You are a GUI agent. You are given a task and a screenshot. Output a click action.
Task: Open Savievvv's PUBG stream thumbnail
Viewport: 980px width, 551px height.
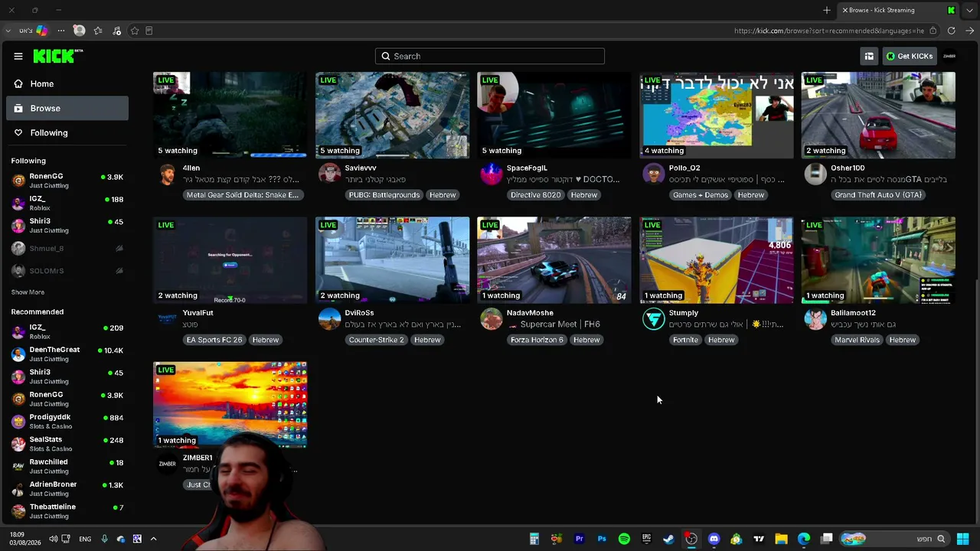point(392,115)
